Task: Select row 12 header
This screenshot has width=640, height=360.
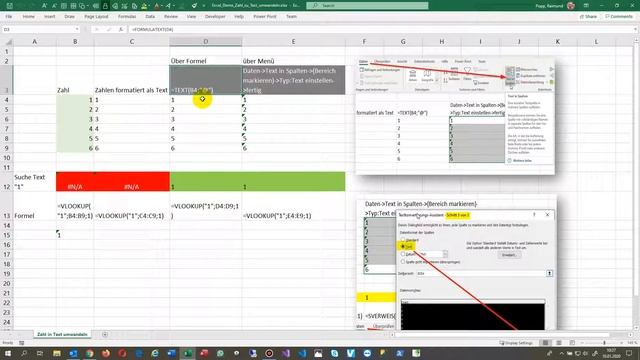Action: [x=7, y=182]
